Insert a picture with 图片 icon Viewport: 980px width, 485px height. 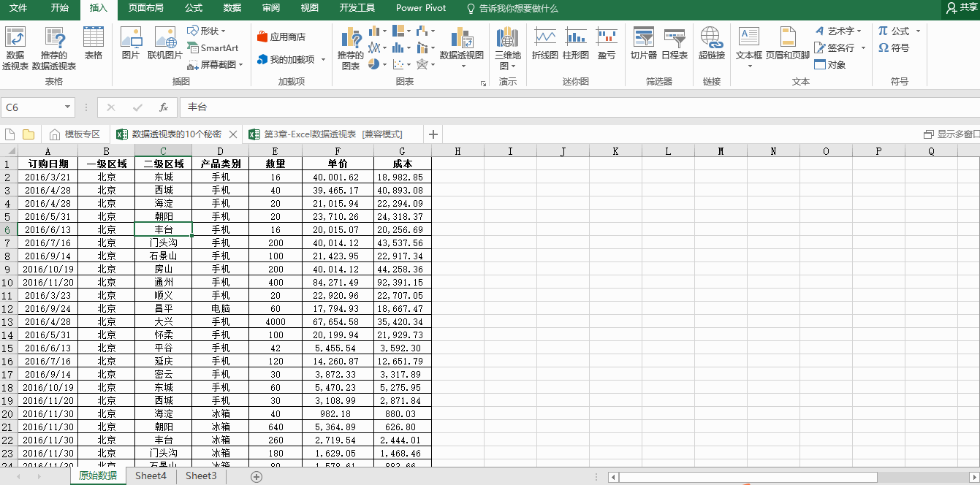click(x=130, y=44)
